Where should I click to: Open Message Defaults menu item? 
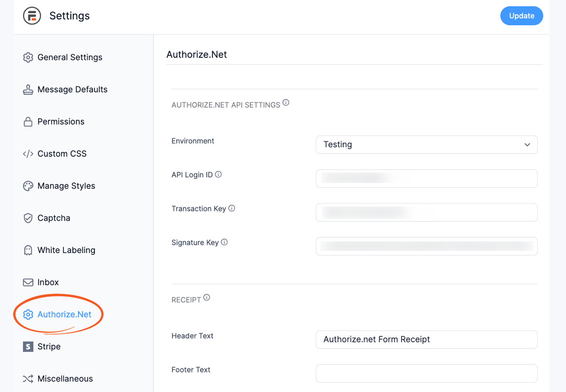click(x=65, y=90)
